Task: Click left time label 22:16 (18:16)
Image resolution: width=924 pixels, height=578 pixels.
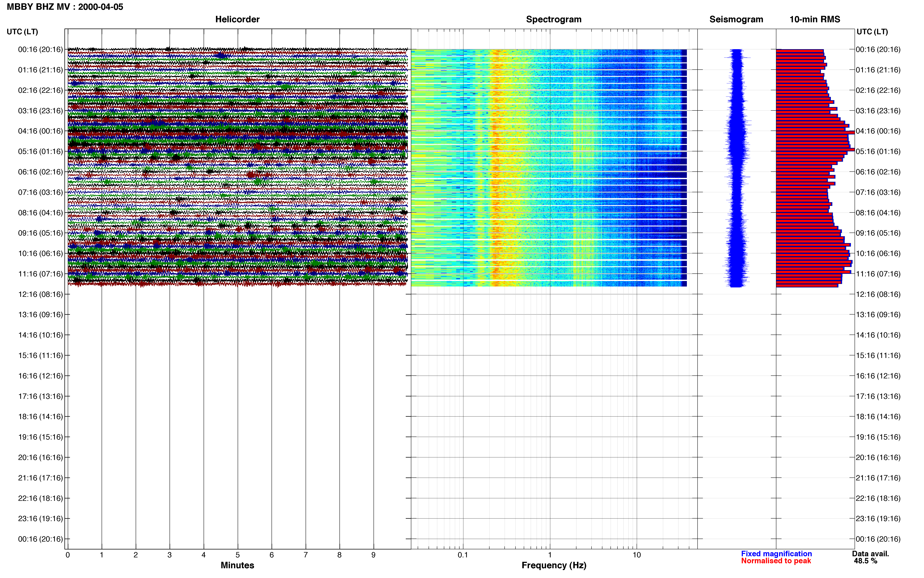Action: 41,498
